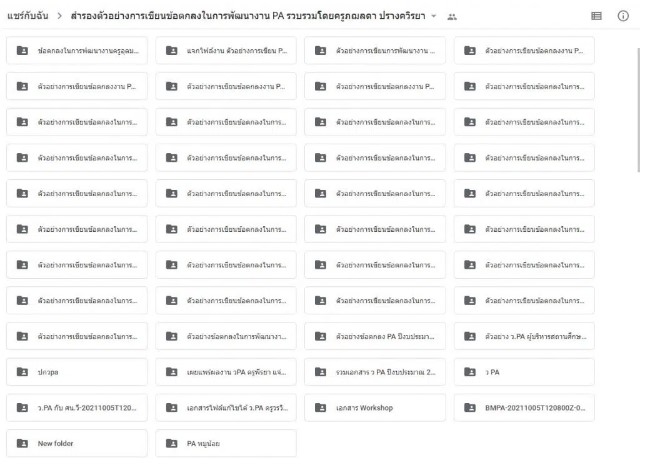This screenshot has width=652, height=464.
Task: Go back to 'แชร์กับฉัน' breadcrumb
Action: click(x=27, y=16)
